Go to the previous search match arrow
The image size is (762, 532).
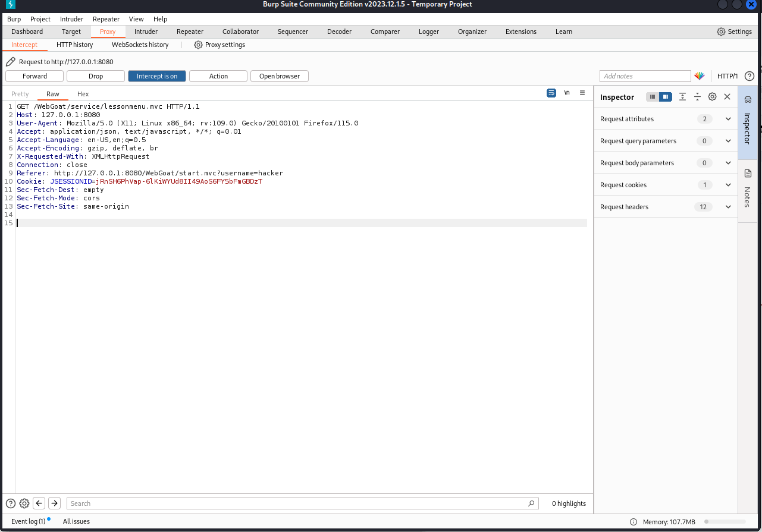pos(39,503)
